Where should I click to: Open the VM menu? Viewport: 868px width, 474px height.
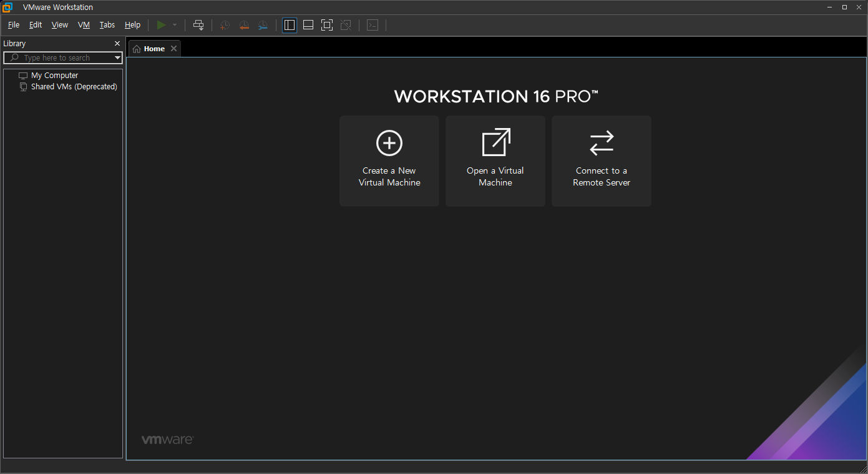84,25
